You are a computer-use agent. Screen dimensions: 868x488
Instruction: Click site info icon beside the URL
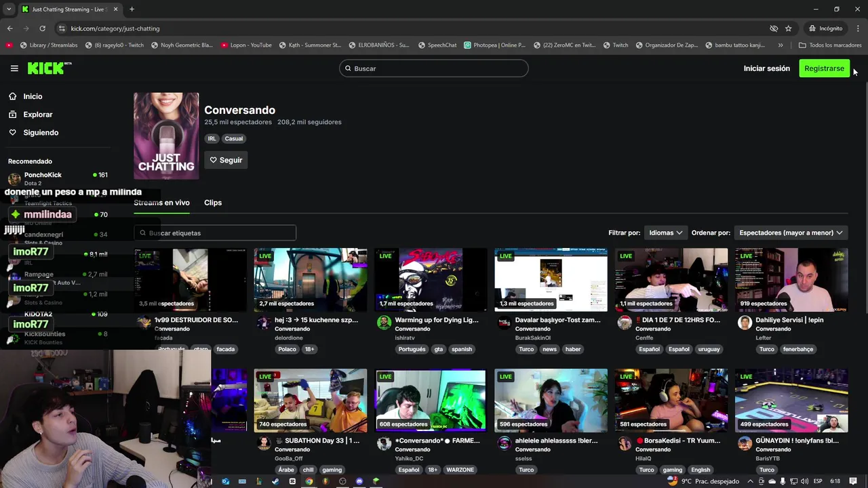[x=62, y=28]
